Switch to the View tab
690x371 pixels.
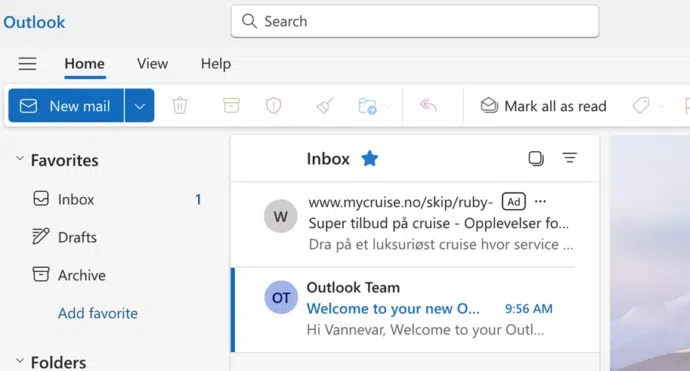[152, 64]
